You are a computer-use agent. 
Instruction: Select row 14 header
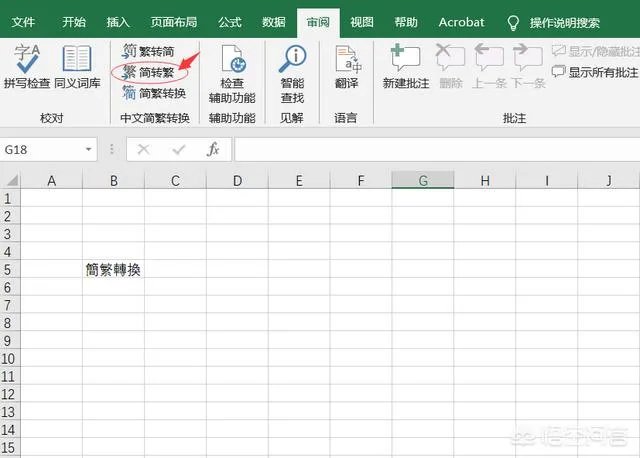[10, 429]
